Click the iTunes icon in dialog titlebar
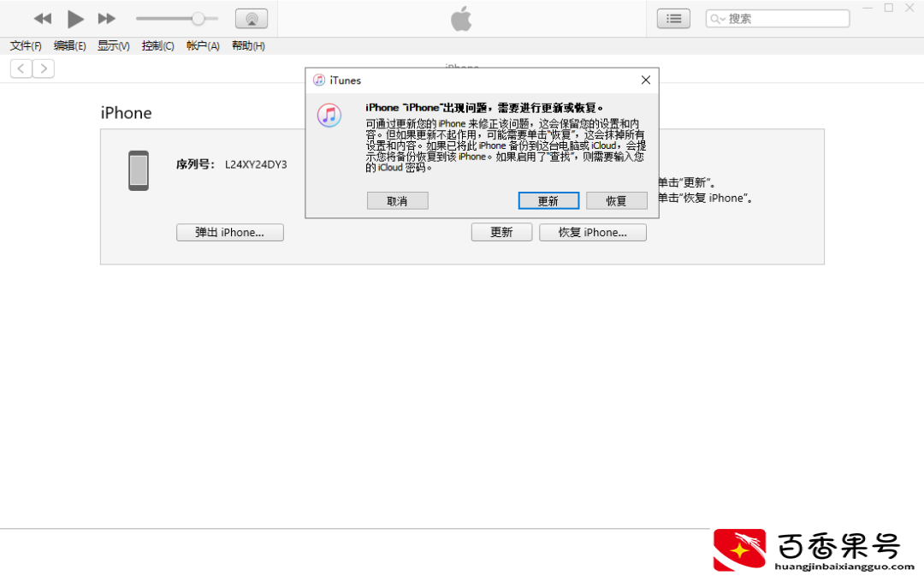This screenshot has width=924, height=576. (319, 80)
